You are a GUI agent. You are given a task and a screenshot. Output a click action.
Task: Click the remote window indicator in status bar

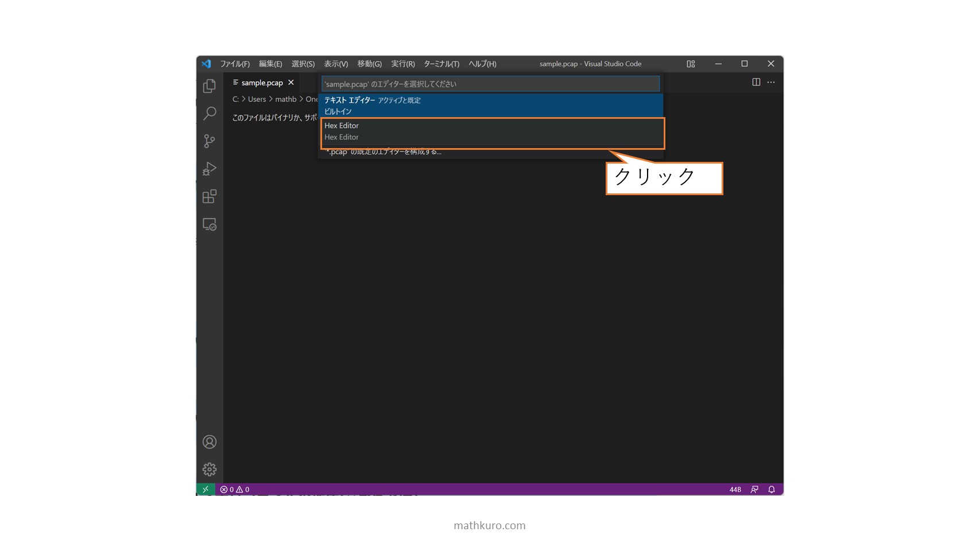[x=206, y=490]
